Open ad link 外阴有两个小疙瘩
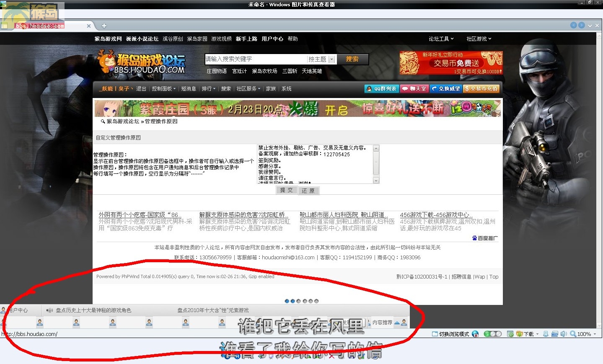 pos(140,215)
